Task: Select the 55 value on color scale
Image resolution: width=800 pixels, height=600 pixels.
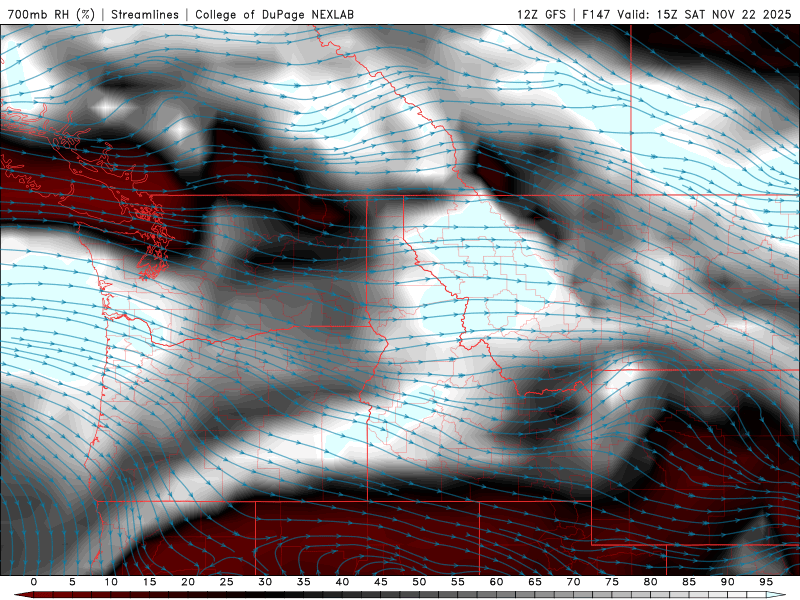Action: point(458,582)
